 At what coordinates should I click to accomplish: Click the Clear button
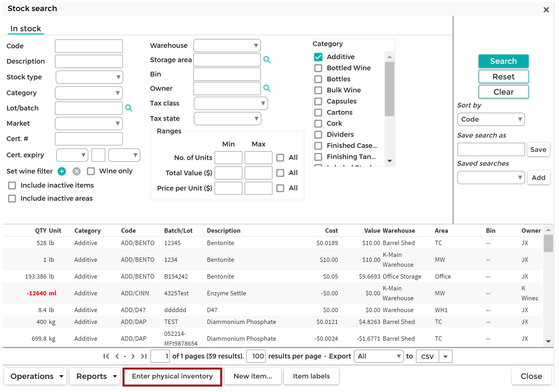point(503,92)
